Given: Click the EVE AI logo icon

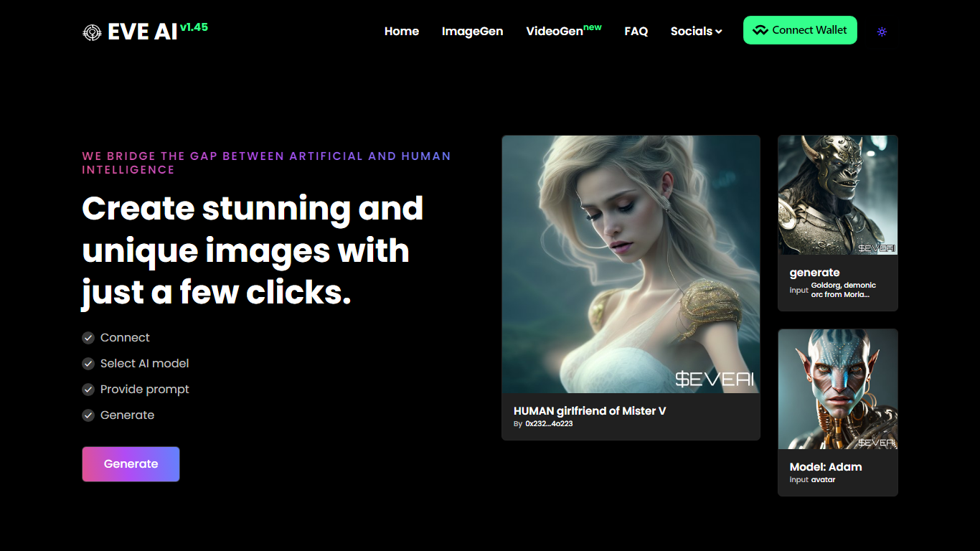Looking at the screenshot, I should click(92, 32).
